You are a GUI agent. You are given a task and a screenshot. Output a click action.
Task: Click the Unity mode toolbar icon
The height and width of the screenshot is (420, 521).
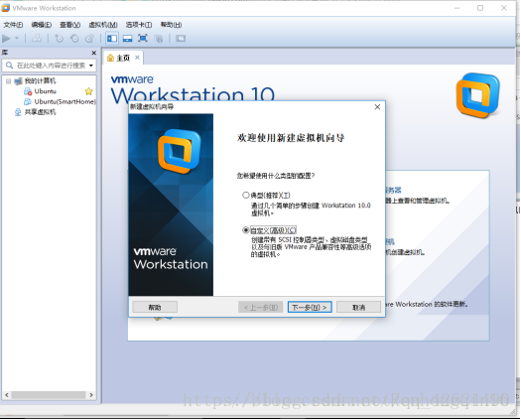click(159, 39)
